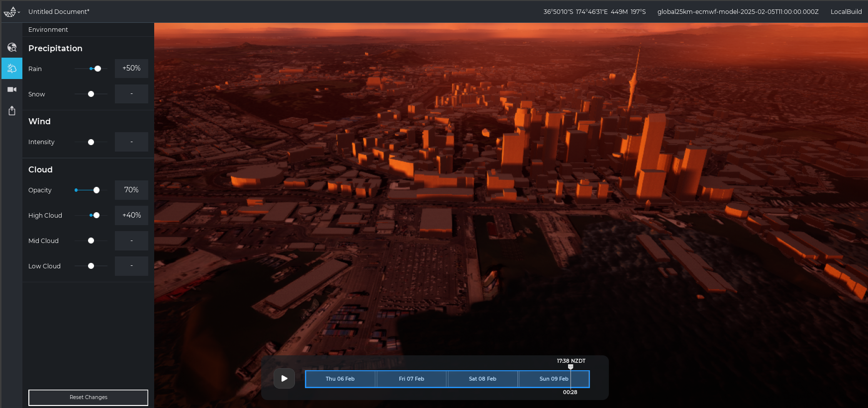Select the weather environment panel icon
Screen dimensions: 868x408
[12, 69]
